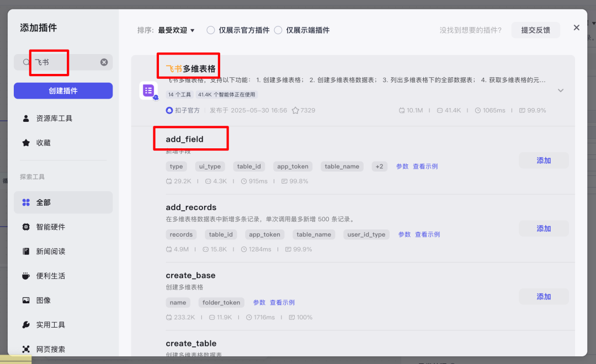
Task: Open 参数 link for add_records
Action: point(405,234)
